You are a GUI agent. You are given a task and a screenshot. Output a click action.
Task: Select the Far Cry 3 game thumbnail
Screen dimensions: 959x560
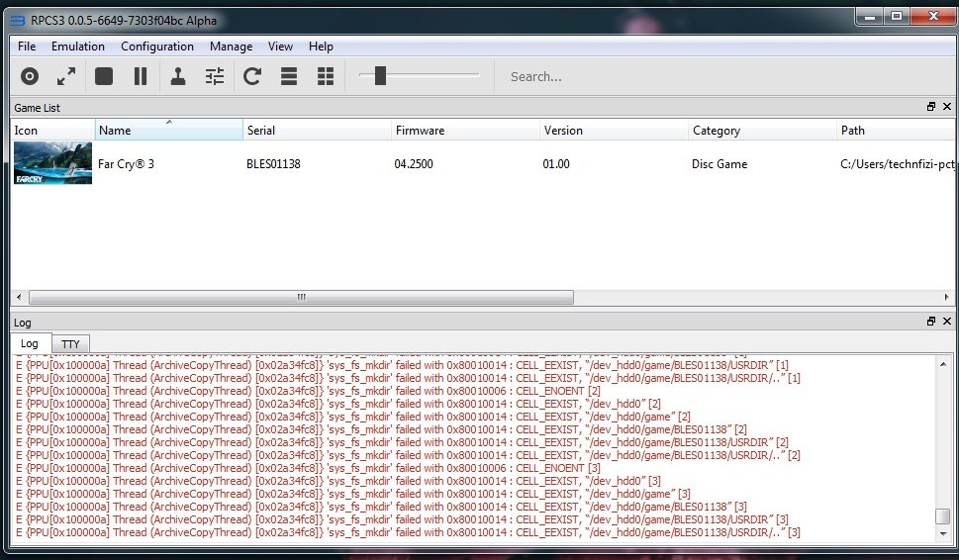click(x=52, y=163)
